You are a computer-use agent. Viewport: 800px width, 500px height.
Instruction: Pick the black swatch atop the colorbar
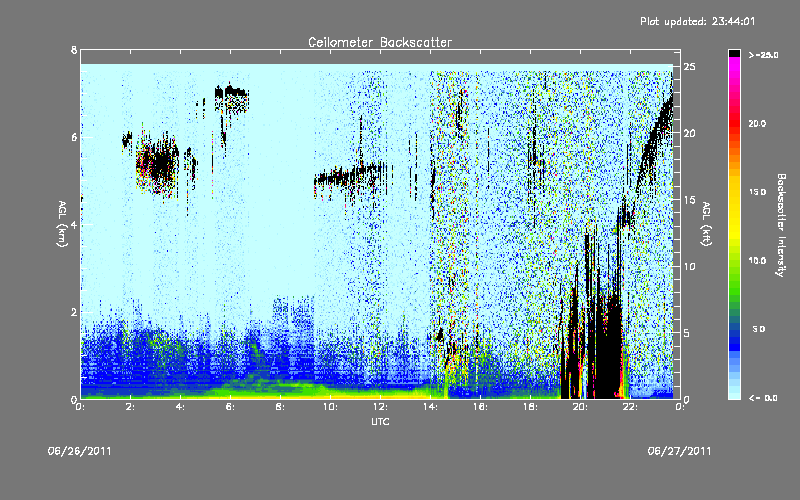tap(734, 54)
